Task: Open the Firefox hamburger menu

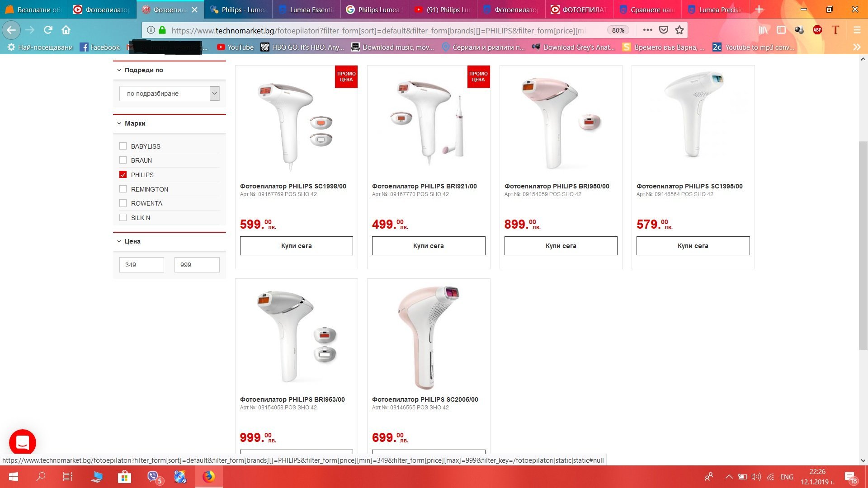Action: point(857,30)
